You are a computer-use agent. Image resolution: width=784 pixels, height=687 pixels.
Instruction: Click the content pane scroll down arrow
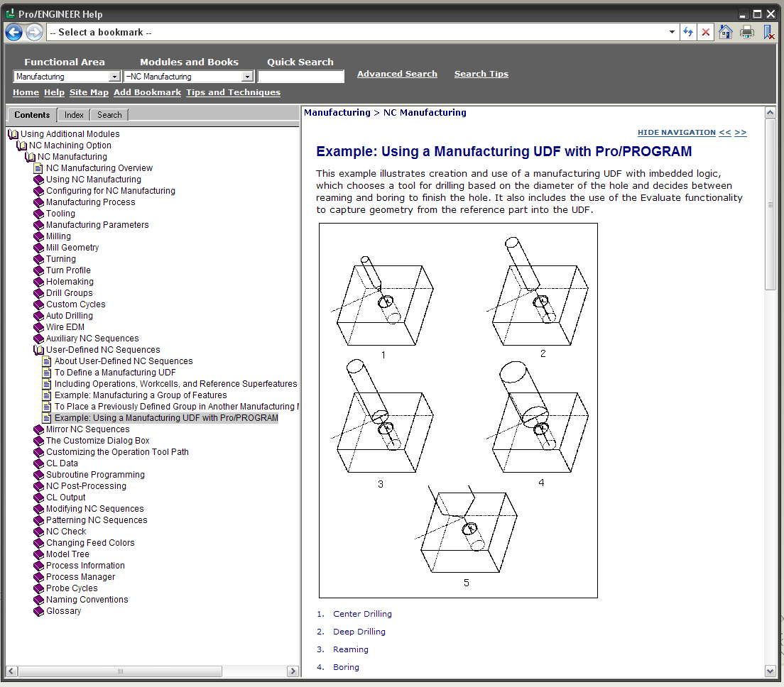tap(770, 671)
